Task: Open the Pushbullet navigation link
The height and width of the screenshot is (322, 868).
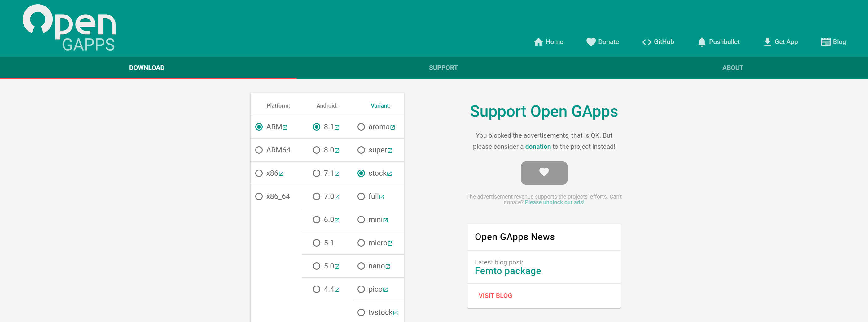Action: pyautogui.click(x=719, y=42)
